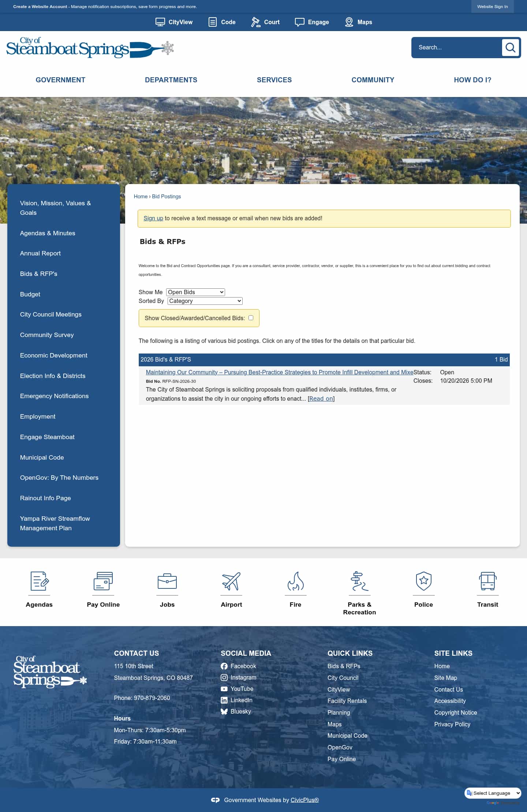The width and height of the screenshot is (527, 812).
Task: Click the LinkedIn icon in footer
Action: point(224,700)
